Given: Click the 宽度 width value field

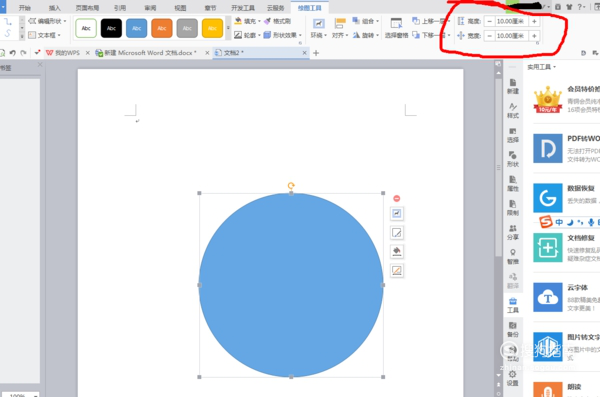Looking at the screenshot, I should (512, 36).
